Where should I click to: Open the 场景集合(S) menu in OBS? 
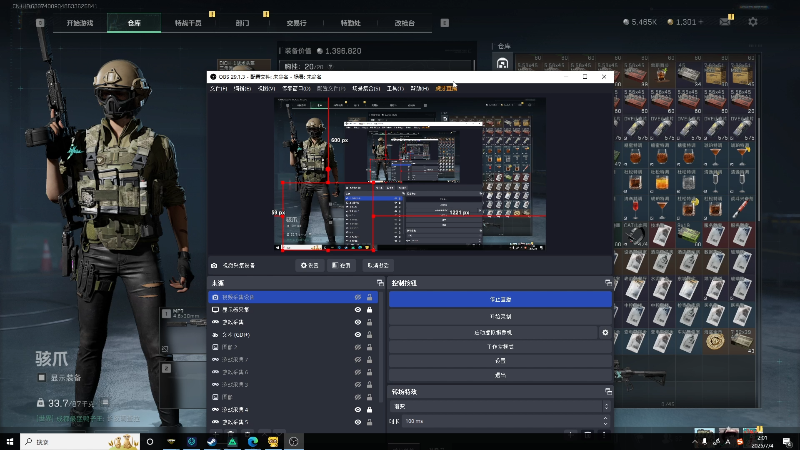366,88
